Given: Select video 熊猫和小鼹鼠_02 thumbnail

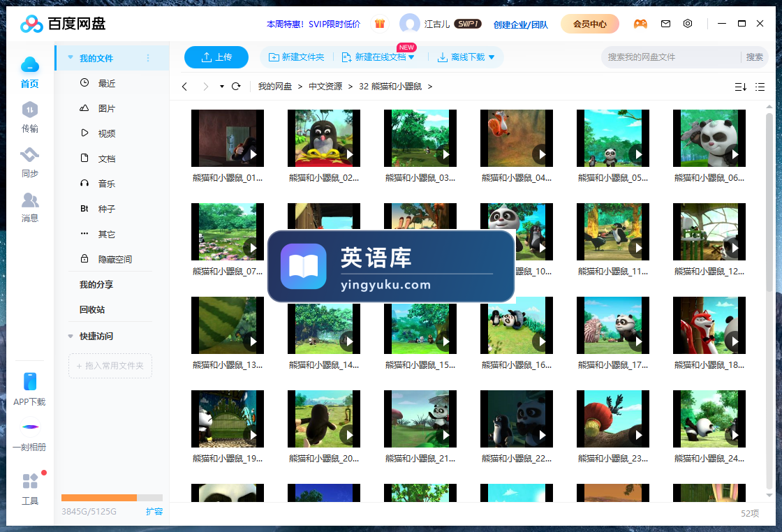Looking at the screenshot, I should click(x=324, y=138).
